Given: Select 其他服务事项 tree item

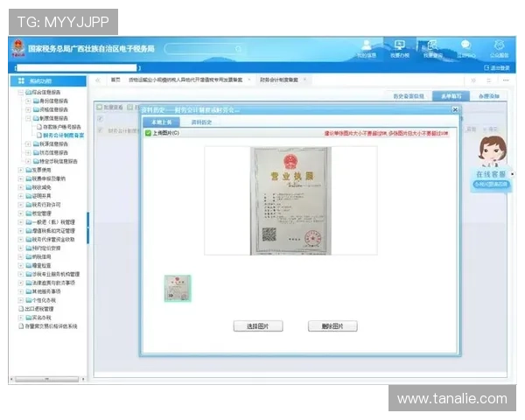Looking at the screenshot, I should pos(43,291).
